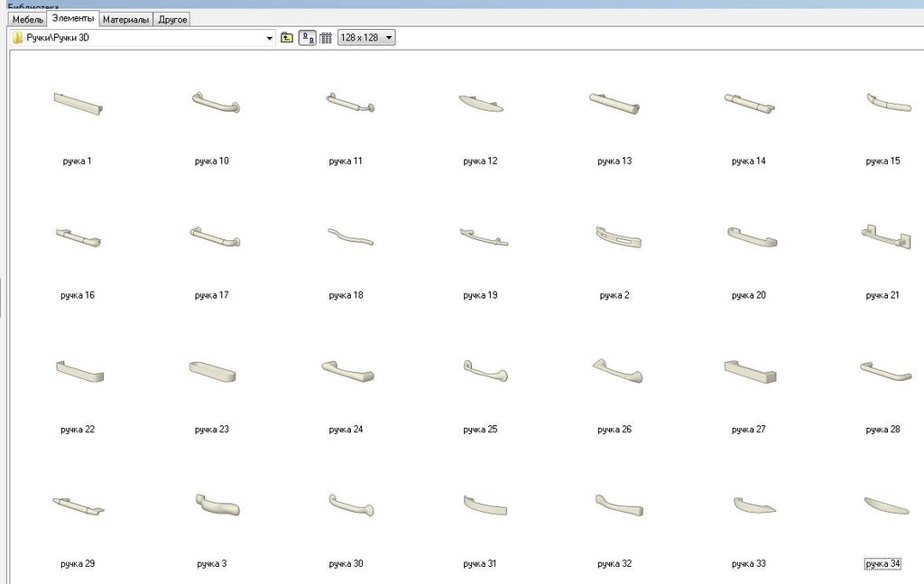The image size is (924, 584).
Task: Switch to list grid view icon
Action: click(326, 38)
